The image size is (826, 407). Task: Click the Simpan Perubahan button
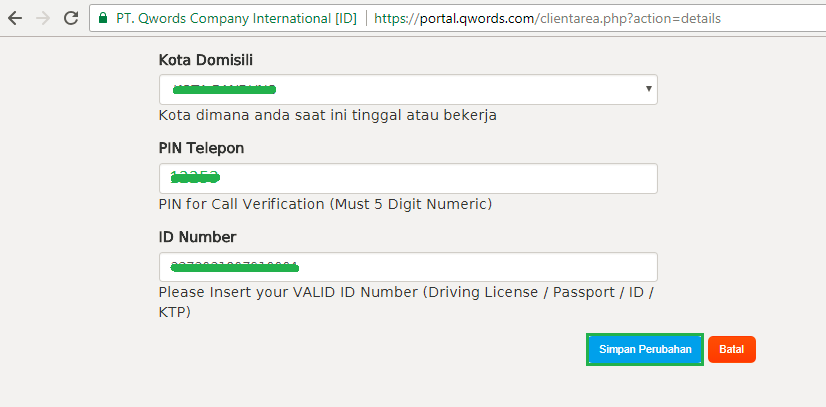pos(644,349)
